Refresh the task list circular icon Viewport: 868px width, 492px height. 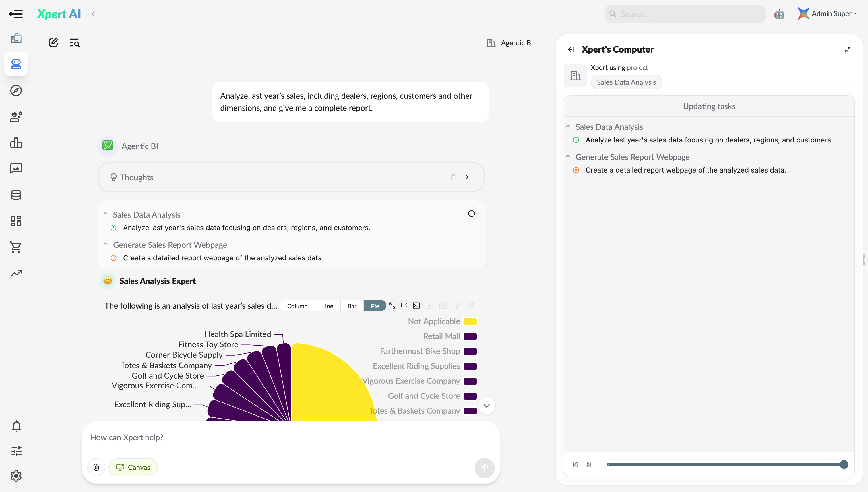click(471, 214)
